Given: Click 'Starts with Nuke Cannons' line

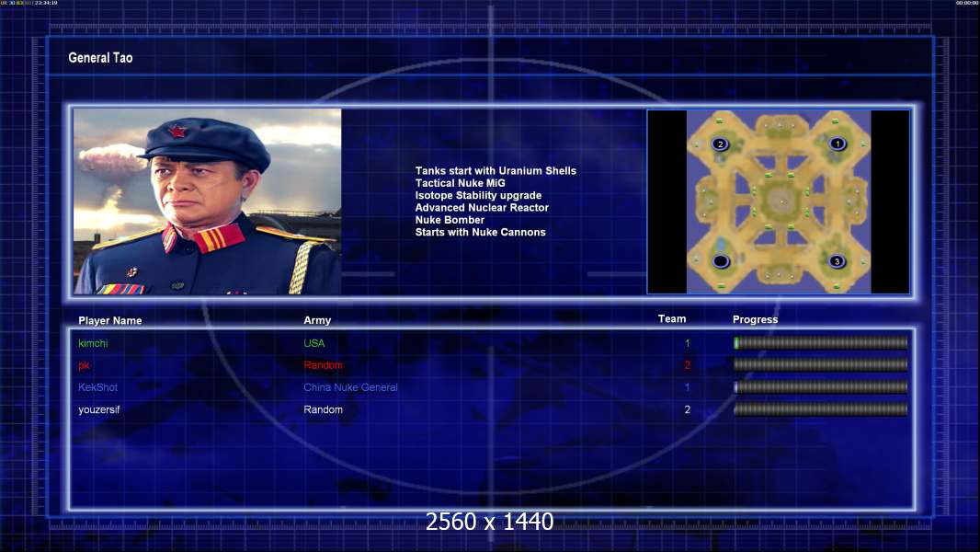Looking at the screenshot, I should point(480,232).
